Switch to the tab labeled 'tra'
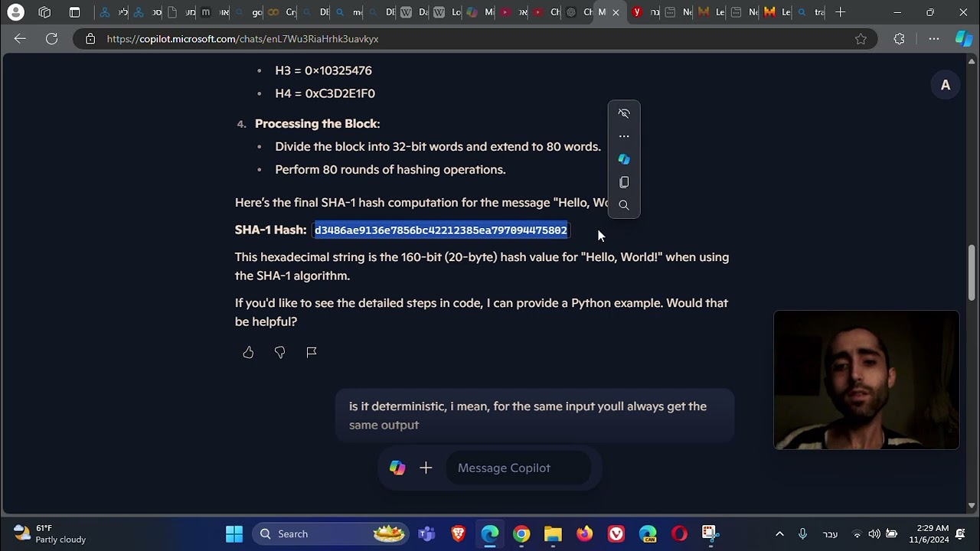This screenshot has width=980, height=551. coord(811,12)
